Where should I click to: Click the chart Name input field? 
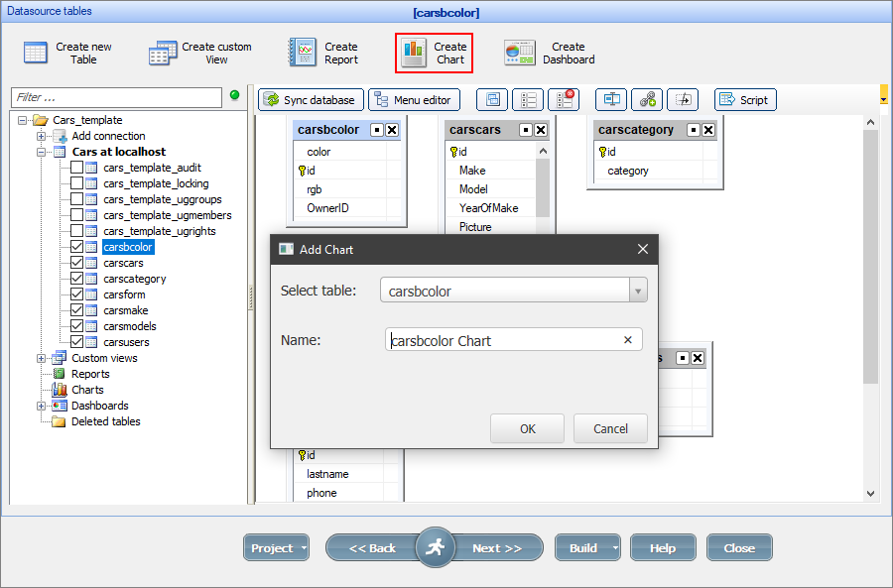click(504, 340)
